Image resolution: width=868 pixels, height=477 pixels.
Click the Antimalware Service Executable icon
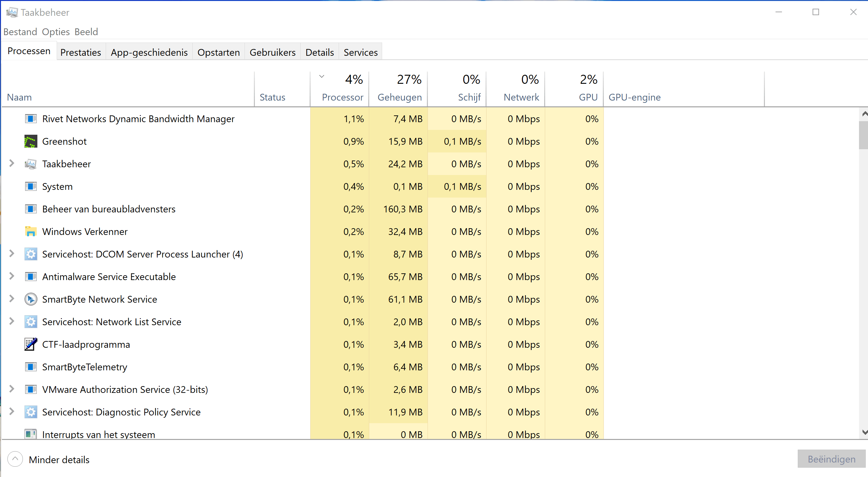[x=31, y=277]
